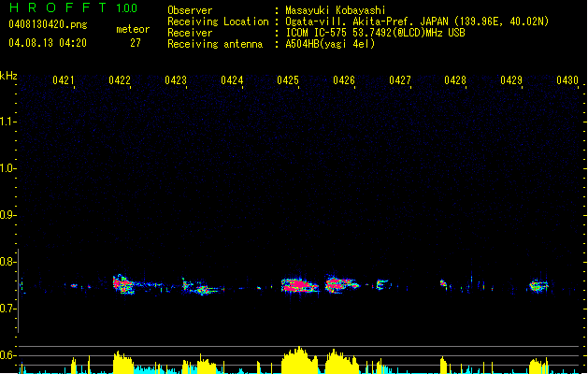This screenshot has width=588, height=374.
Task: Click the 0422 time marker
Action: 120,80
